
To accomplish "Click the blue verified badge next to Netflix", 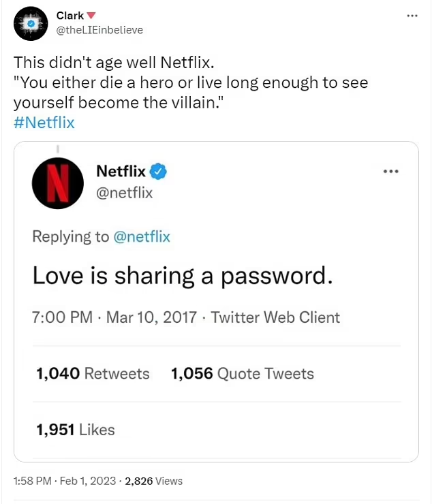I will point(159,172).
